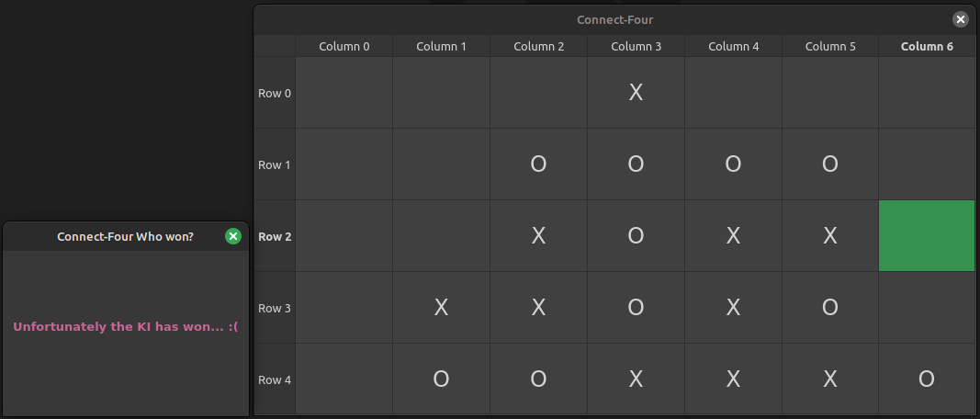Select the Column 3 header
The width and height of the screenshot is (980, 419).
click(636, 46)
